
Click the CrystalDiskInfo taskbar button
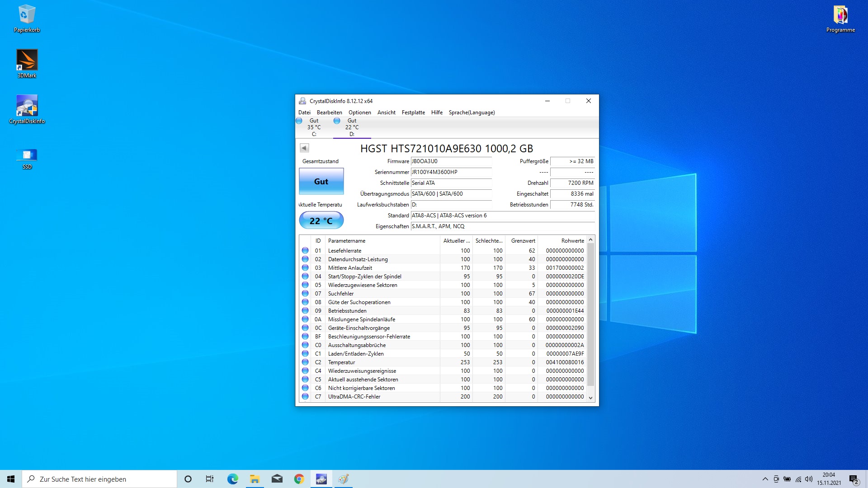tap(321, 479)
